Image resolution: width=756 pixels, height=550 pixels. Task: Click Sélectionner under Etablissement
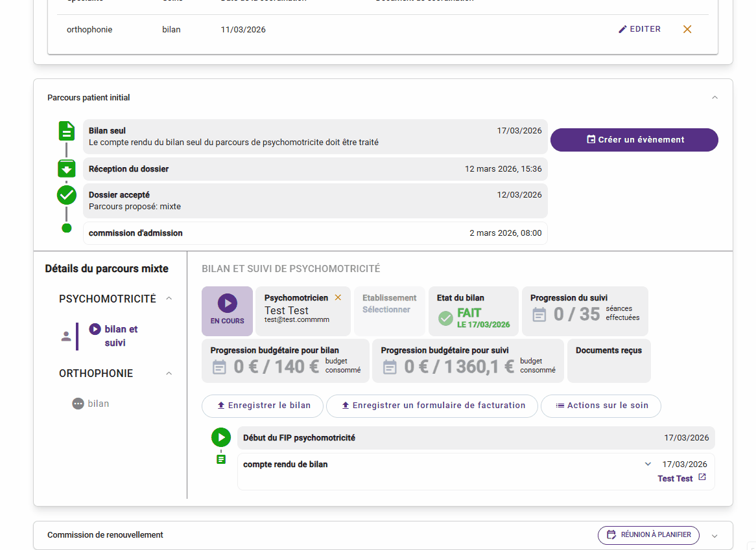tap(386, 310)
